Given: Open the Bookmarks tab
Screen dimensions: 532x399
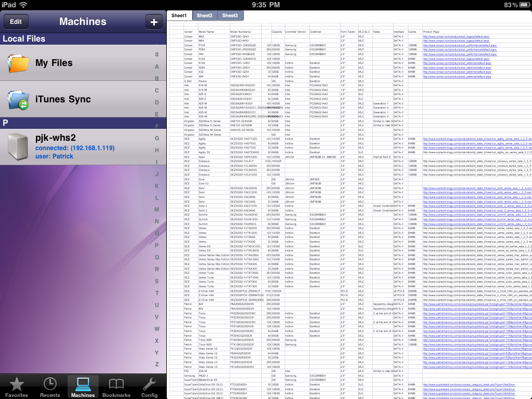Looking at the screenshot, I should [116, 388].
